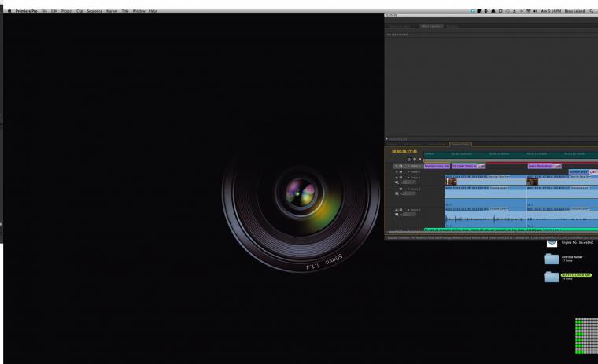Viewport: 598px width, 364px height.
Task: Toggle sync lock icon on the Video 1 track
Action: tap(401, 178)
